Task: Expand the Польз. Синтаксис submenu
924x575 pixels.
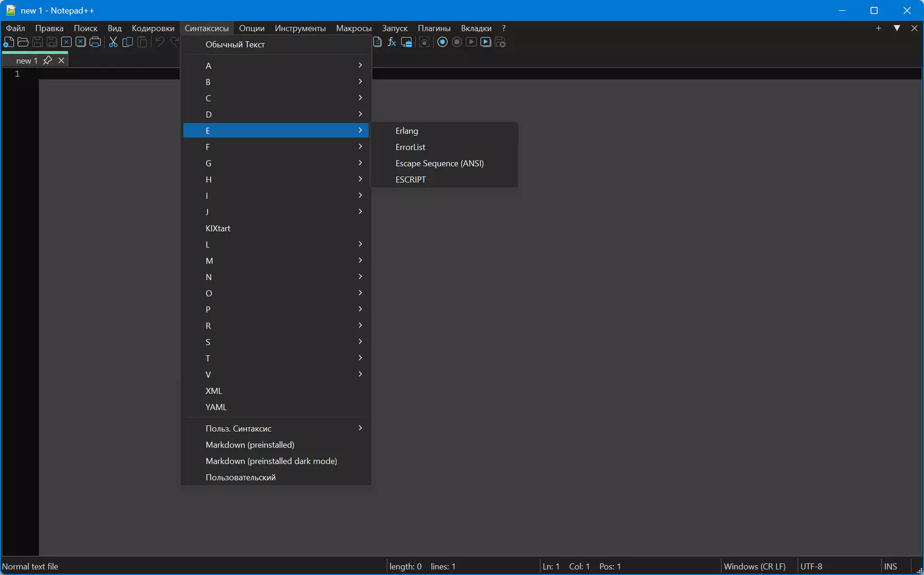Action: tap(276, 428)
